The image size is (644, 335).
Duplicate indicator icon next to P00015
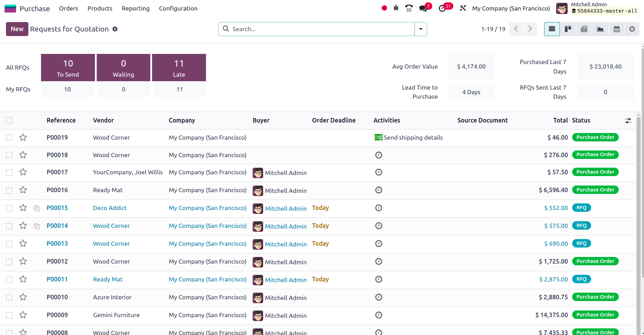point(36,208)
